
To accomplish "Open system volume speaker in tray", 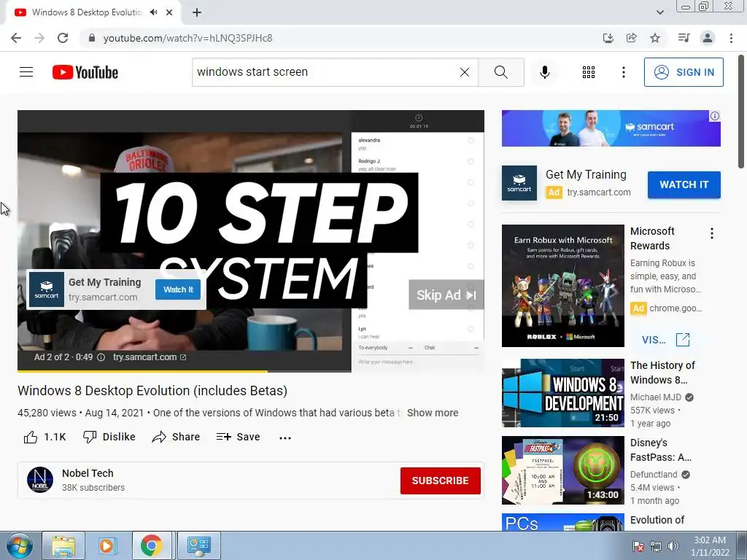I will pyautogui.click(x=673, y=545).
